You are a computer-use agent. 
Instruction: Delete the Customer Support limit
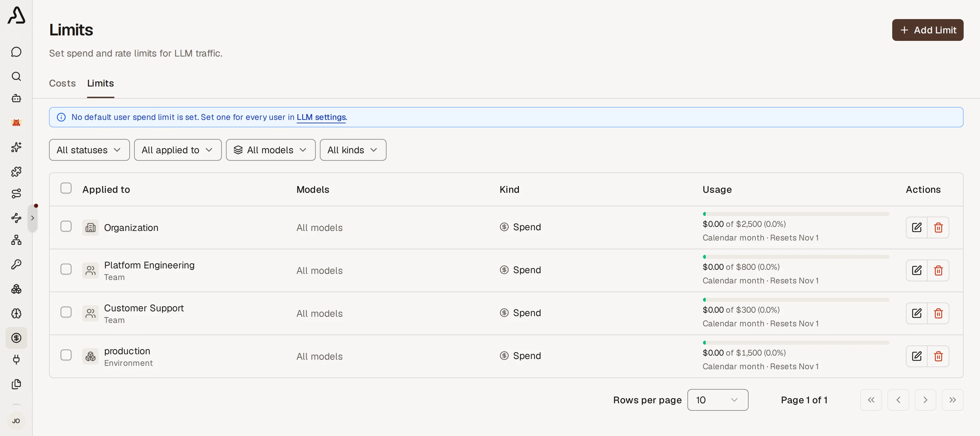[x=938, y=313]
